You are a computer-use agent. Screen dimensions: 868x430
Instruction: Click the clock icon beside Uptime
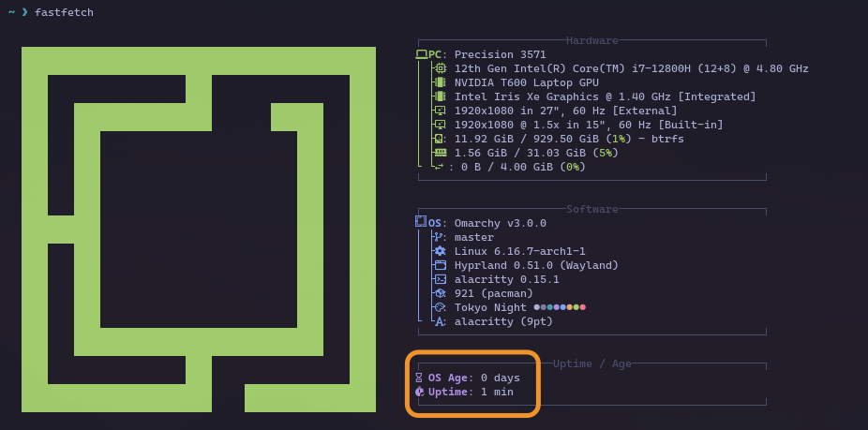(419, 392)
